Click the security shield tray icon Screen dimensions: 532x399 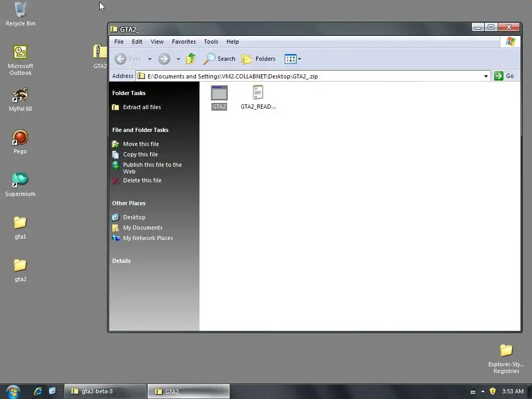point(493,391)
